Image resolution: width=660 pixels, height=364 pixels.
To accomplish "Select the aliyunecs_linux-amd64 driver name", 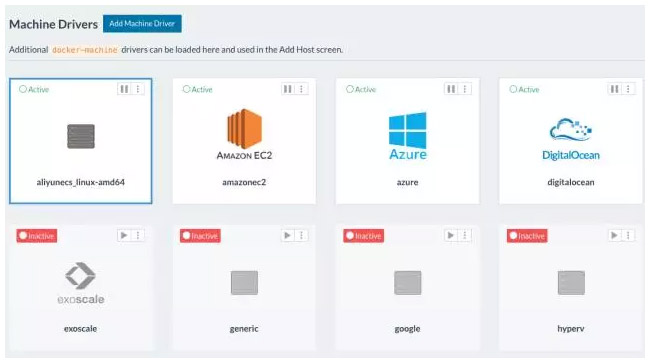I will (x=80, y=182).
